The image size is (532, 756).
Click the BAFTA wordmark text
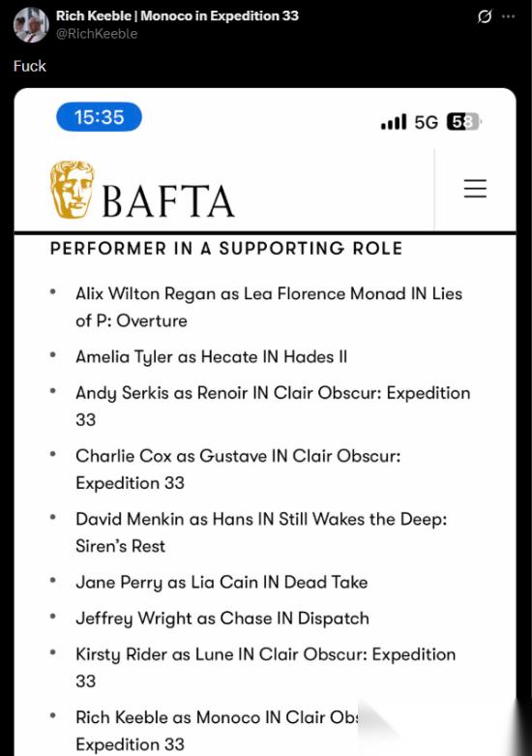coord(168,201)
